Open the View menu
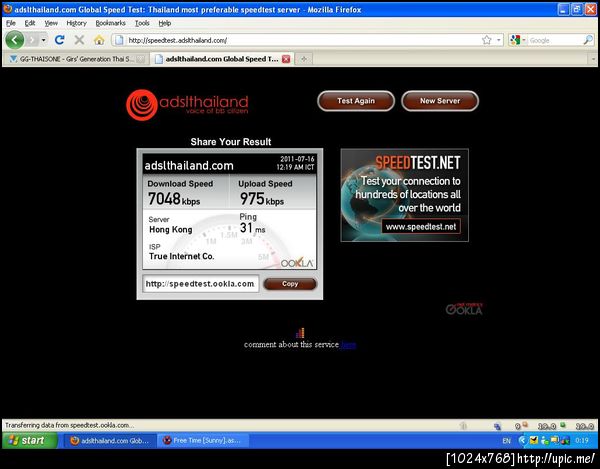This screenshot has width=600, height=469. [x=51, y=23]
